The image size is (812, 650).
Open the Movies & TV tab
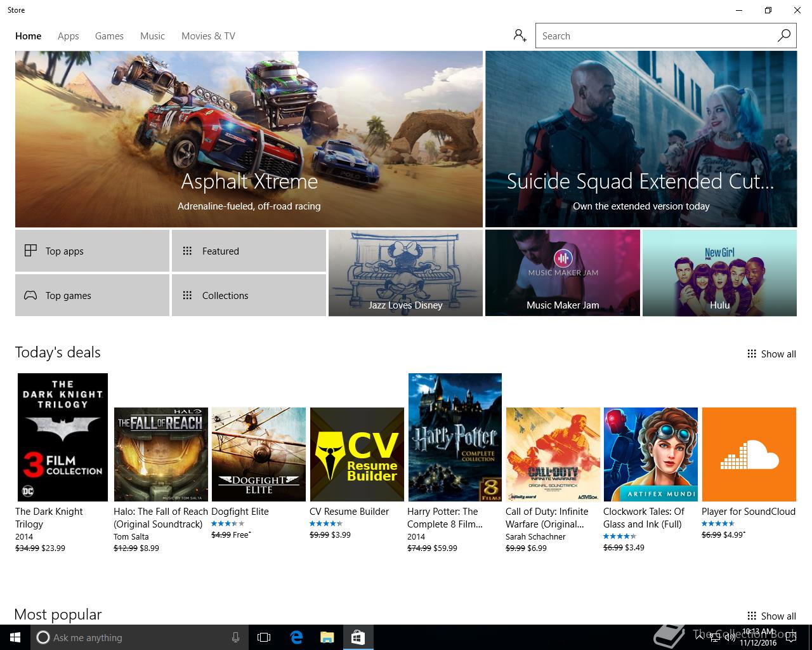pyautogui.click(x=208, y=36)
